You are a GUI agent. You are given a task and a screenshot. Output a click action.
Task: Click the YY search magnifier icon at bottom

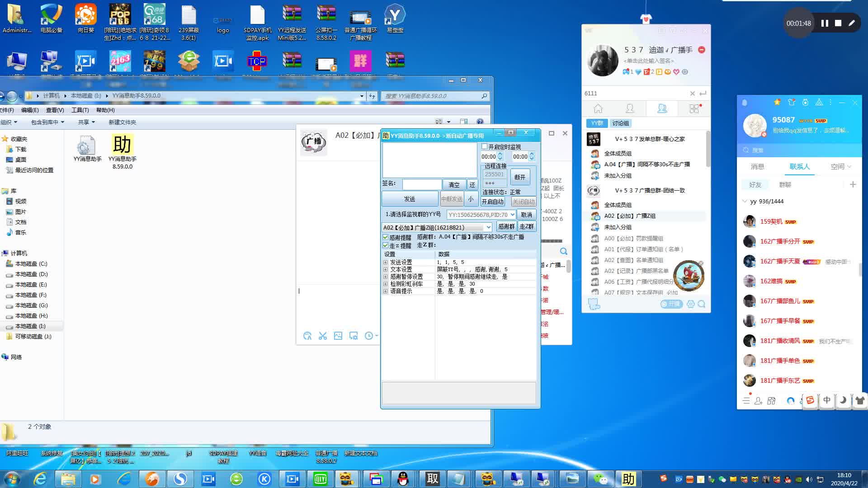(x=701, y=304)
